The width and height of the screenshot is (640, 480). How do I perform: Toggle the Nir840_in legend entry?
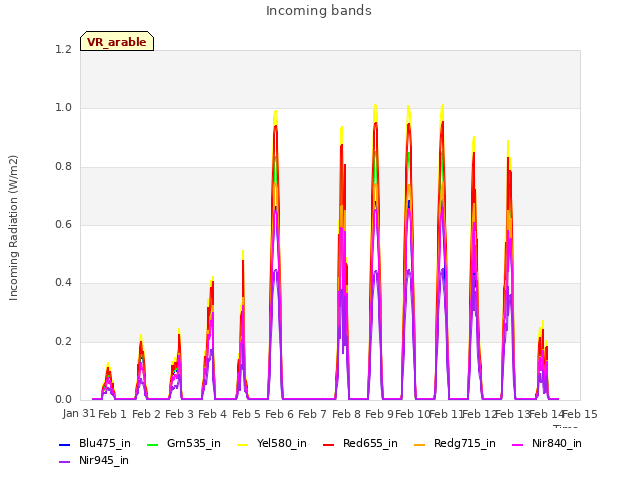pyautogui.click(x=547, y=444)
